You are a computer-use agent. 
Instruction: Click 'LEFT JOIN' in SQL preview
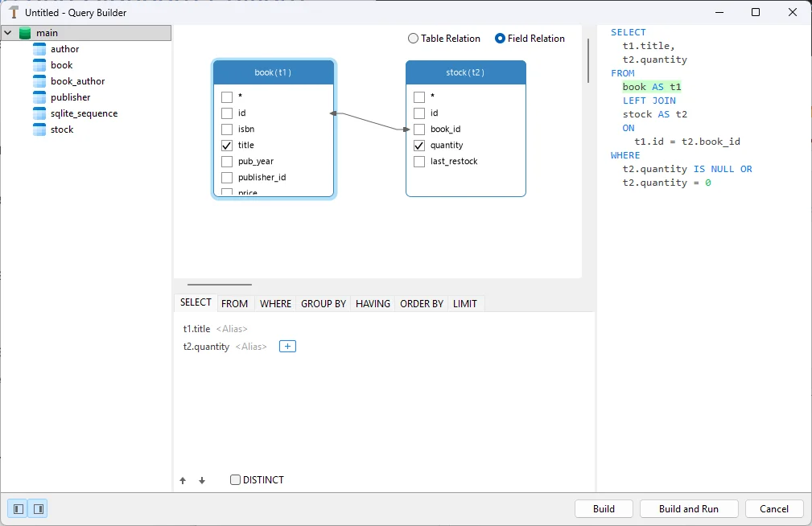[649, 101]
